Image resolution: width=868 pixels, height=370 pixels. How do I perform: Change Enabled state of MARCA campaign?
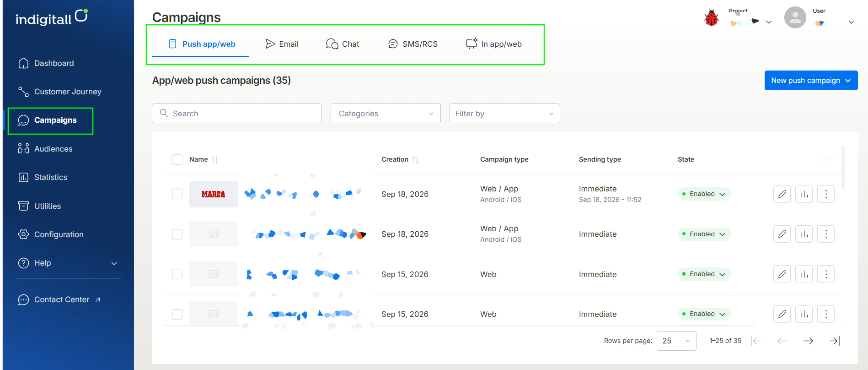pyautogui.click(x=704, y=194)
